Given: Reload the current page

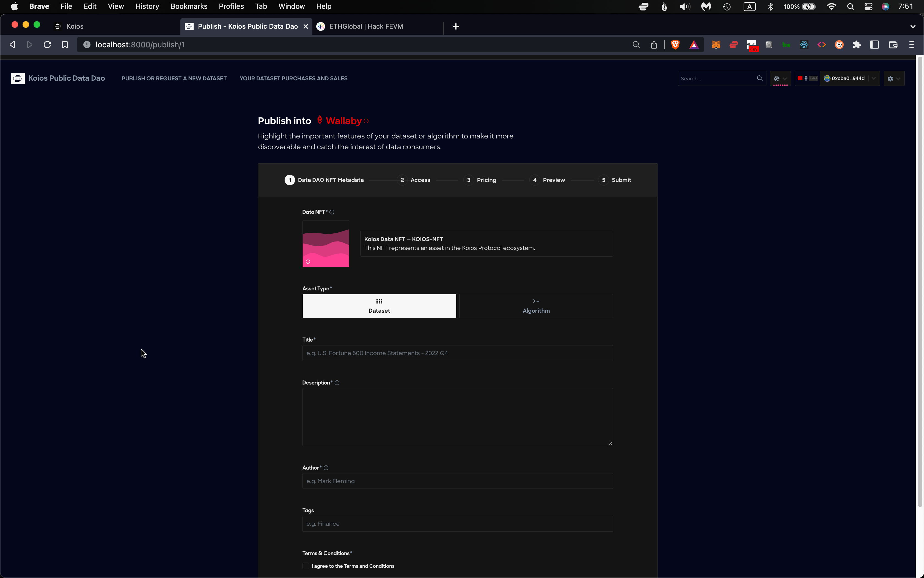Looking at the screenshot, I should point(47,45).
